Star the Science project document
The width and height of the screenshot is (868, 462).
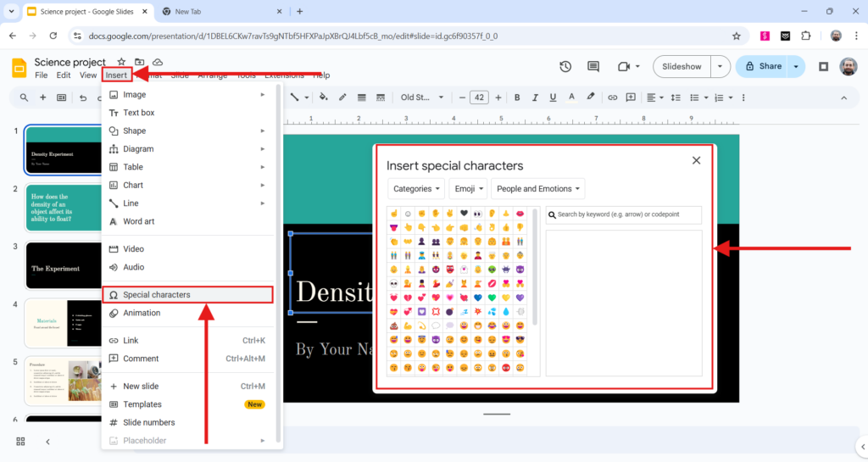click(121, 62)
